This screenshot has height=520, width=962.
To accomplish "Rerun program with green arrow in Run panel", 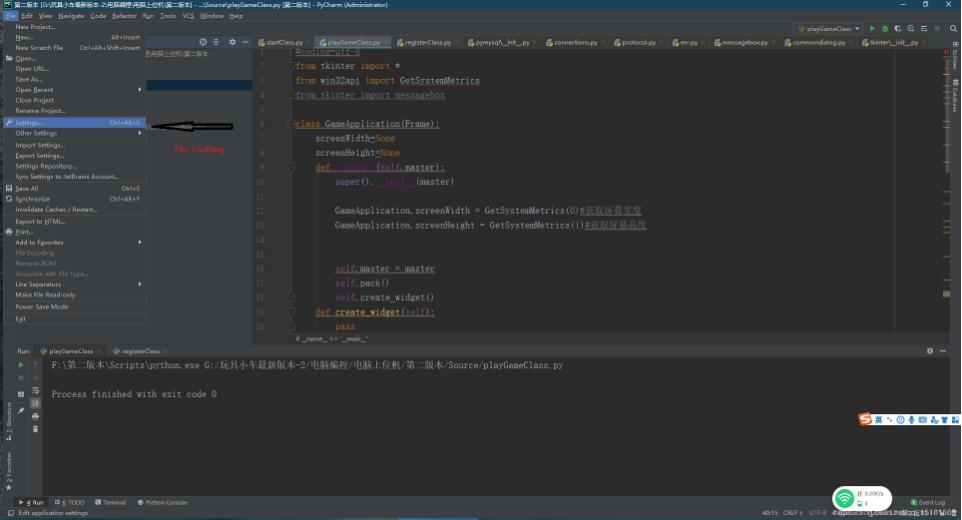I will [21, 364].
